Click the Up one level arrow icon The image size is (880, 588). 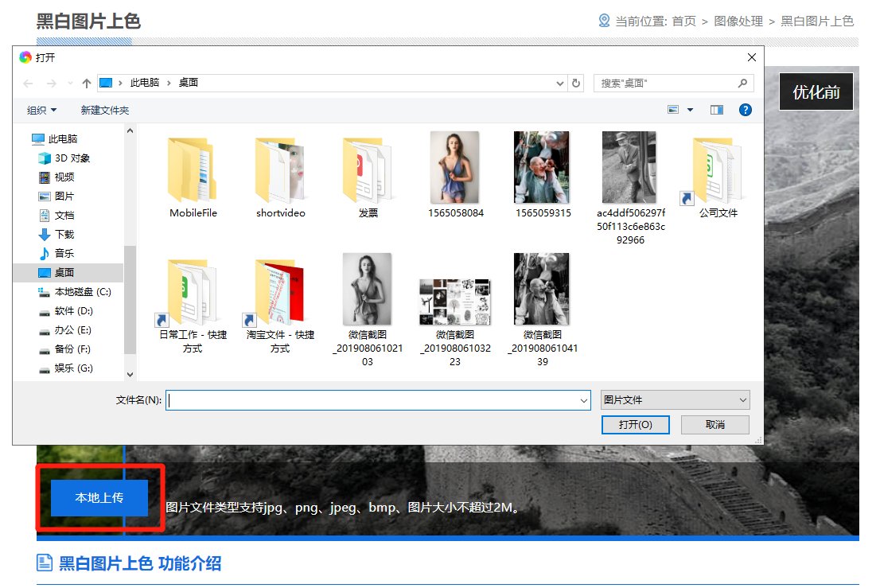point(87,84)
